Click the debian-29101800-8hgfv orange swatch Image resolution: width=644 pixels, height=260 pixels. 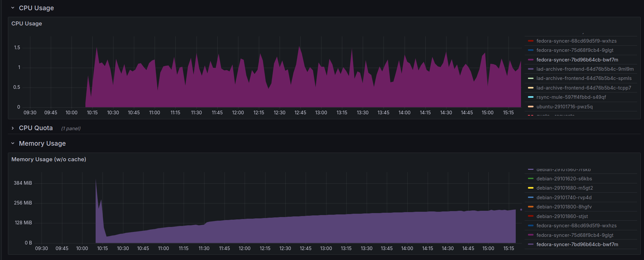[x=531, y=207]
